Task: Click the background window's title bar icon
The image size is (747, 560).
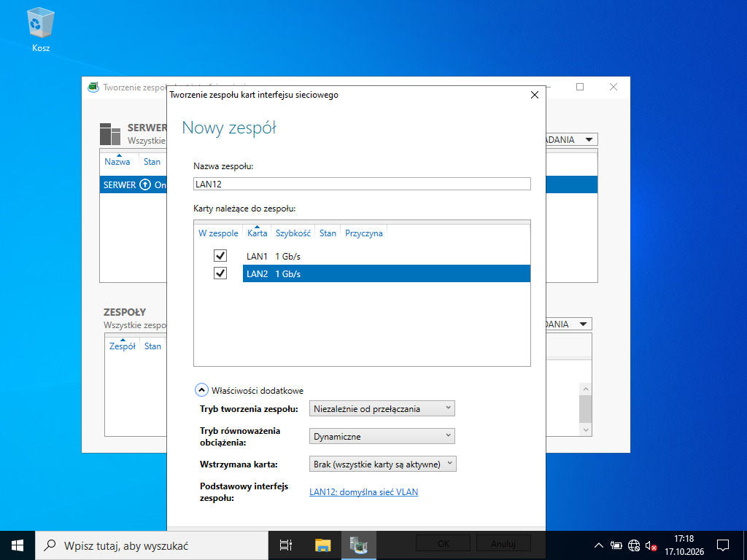Action: (93, 87)
